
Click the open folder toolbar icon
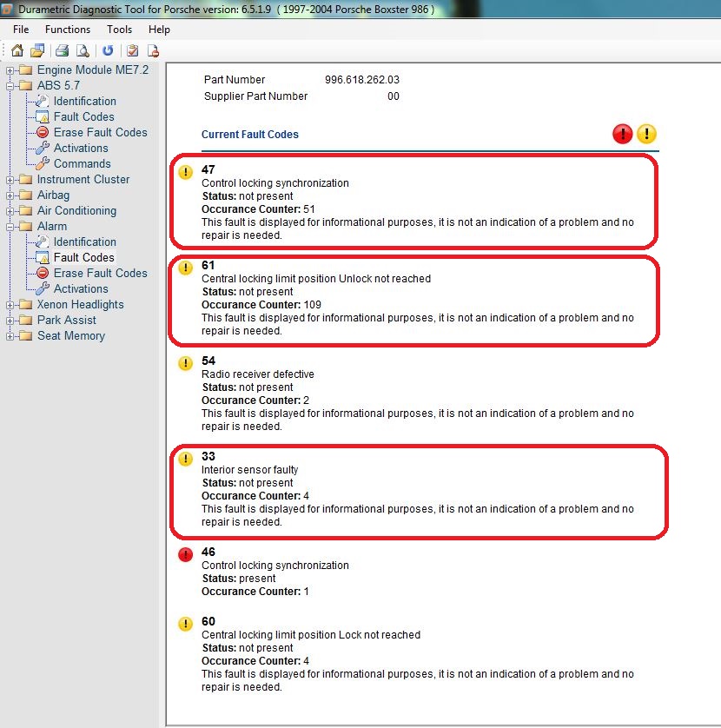(37, 50)
